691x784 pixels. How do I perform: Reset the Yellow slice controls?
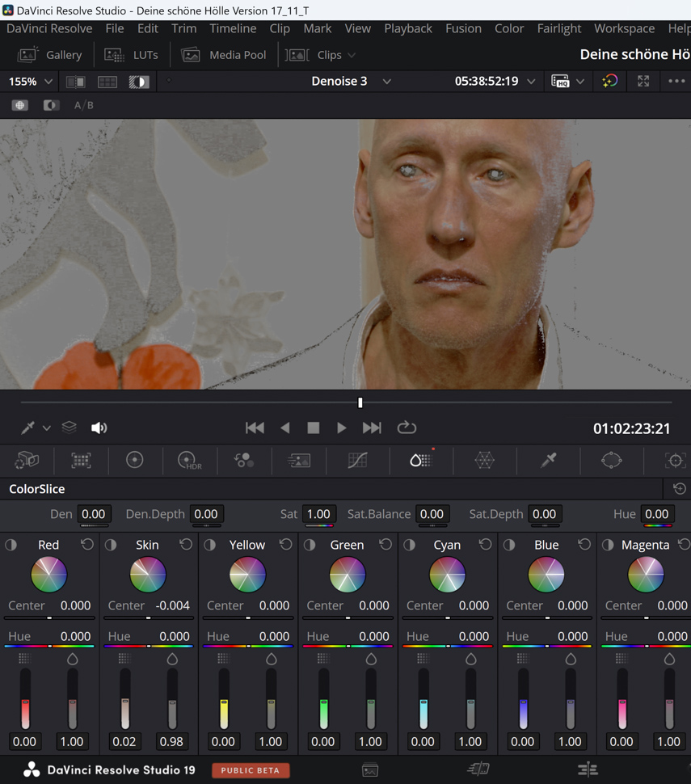pos(286,545)
